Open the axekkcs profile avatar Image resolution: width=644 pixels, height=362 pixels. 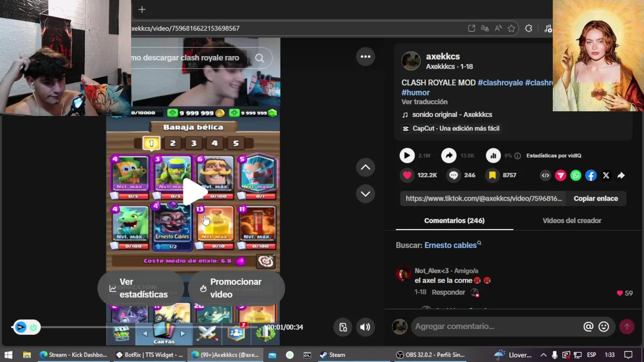(x=411, y=61)
